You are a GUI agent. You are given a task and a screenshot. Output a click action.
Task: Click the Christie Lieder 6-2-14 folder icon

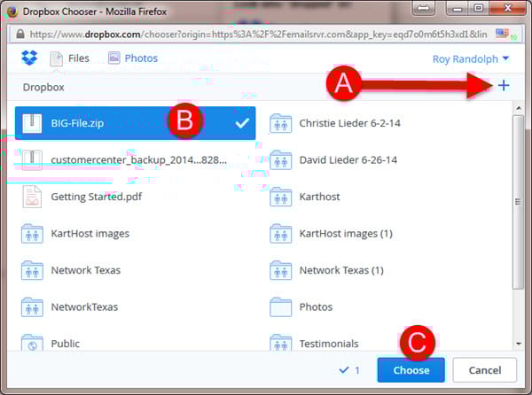pyautogui.click(x=280, y=123)
